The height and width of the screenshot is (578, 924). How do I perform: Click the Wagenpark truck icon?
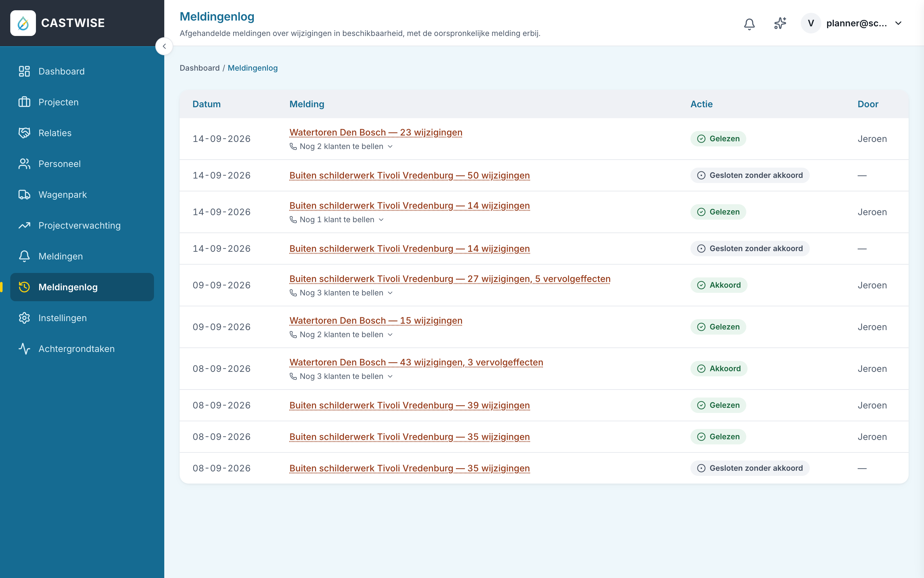pyautogui.click(x=24, y=195)
